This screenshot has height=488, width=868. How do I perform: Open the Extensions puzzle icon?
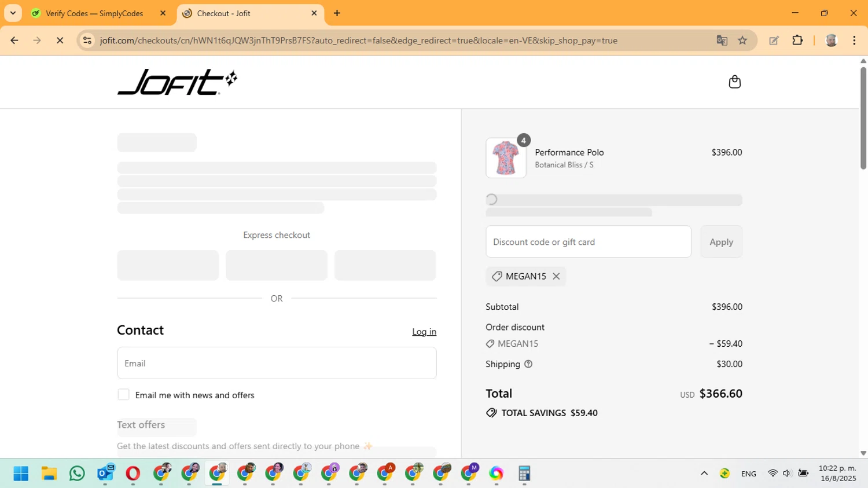tap(797, 41)
